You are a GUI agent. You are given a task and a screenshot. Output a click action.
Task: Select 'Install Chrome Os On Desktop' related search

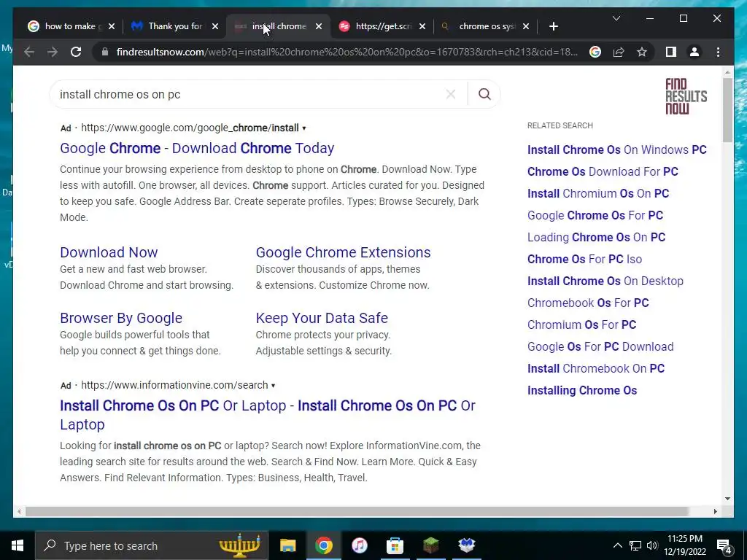point(605,281)
